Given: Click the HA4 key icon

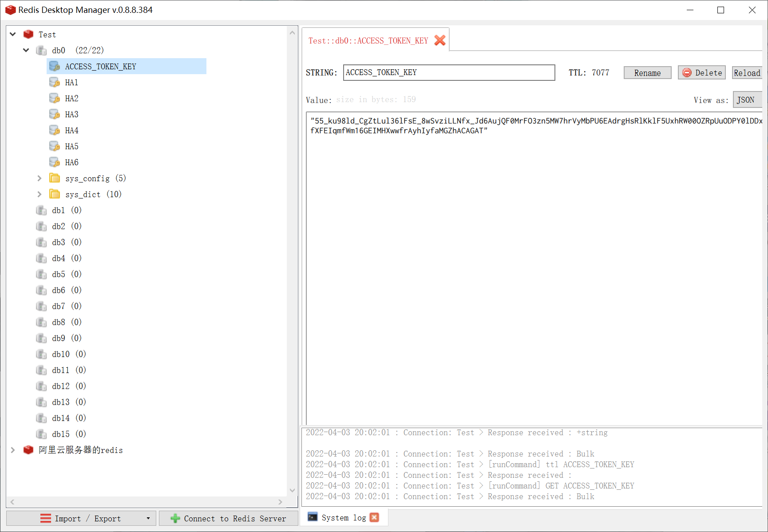Looking at the screenshot, I should (x=55, y=130).
